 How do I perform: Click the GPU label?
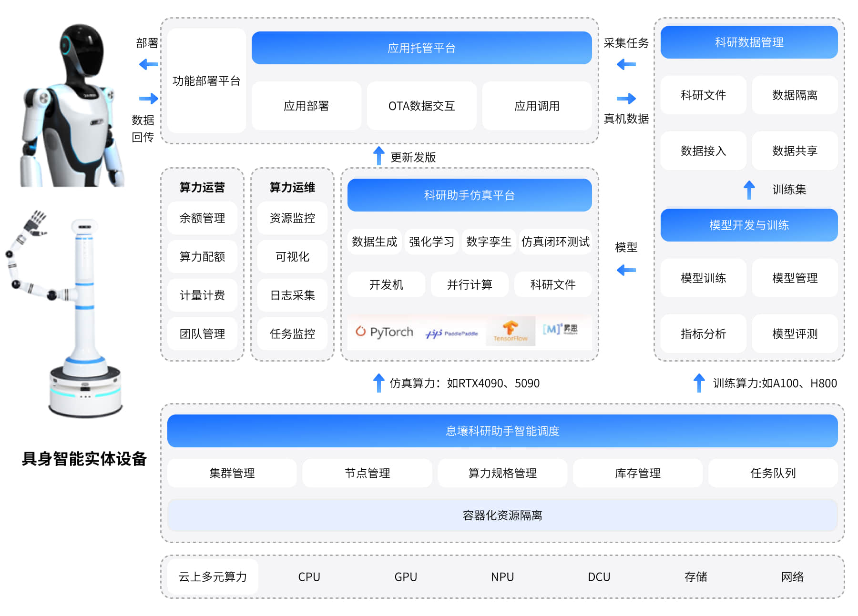[x=406, y=576]
